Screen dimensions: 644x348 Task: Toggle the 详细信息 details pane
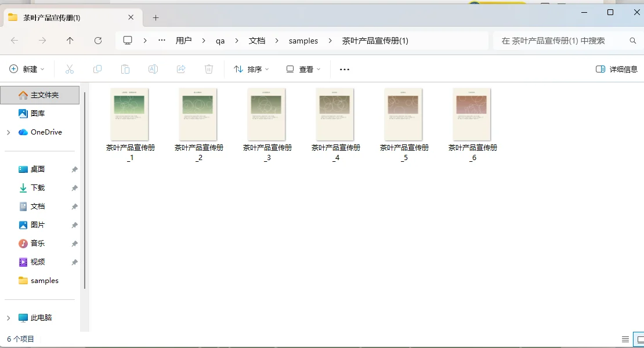(617, 70)
